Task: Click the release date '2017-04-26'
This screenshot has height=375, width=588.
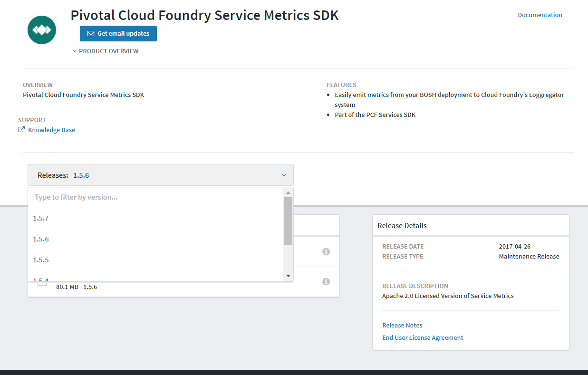Action: coord(515,247)
